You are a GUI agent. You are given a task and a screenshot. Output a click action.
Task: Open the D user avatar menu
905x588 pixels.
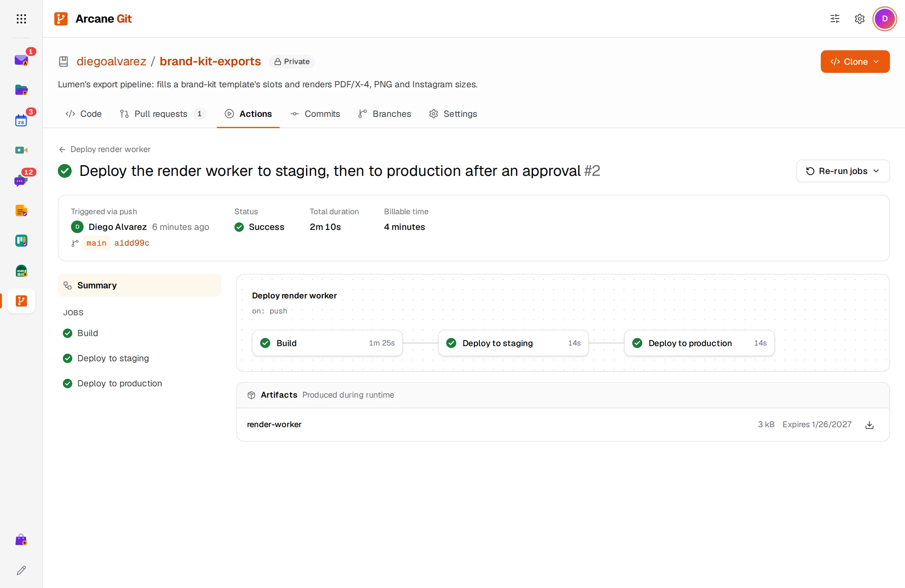885,19
